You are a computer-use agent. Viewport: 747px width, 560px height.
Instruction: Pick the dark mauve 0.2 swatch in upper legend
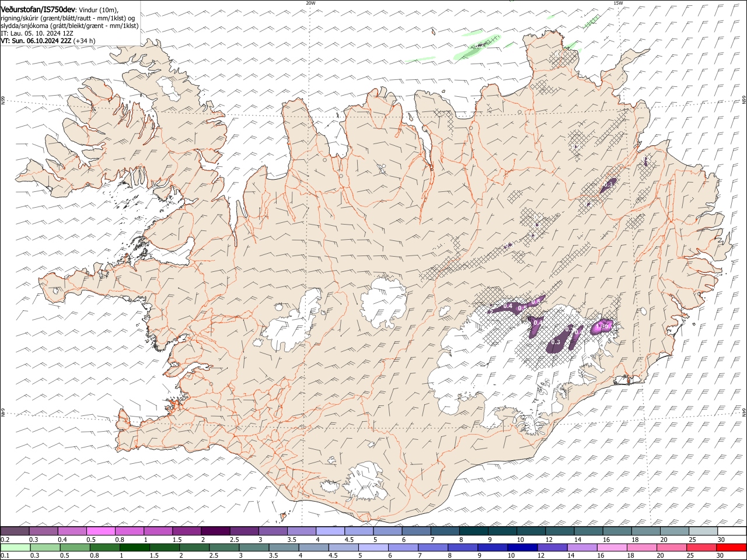click(15, 531)
